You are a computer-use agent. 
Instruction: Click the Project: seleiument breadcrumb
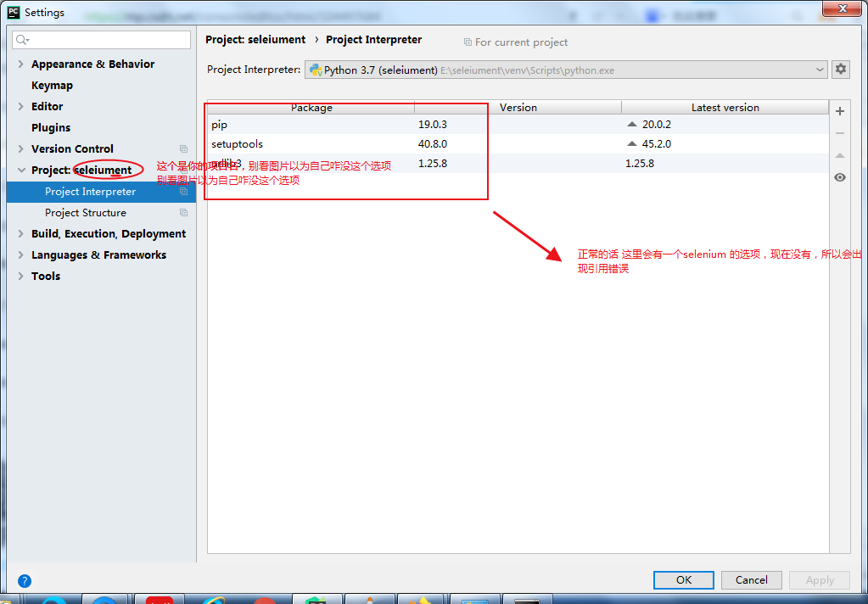click(255, 40)
